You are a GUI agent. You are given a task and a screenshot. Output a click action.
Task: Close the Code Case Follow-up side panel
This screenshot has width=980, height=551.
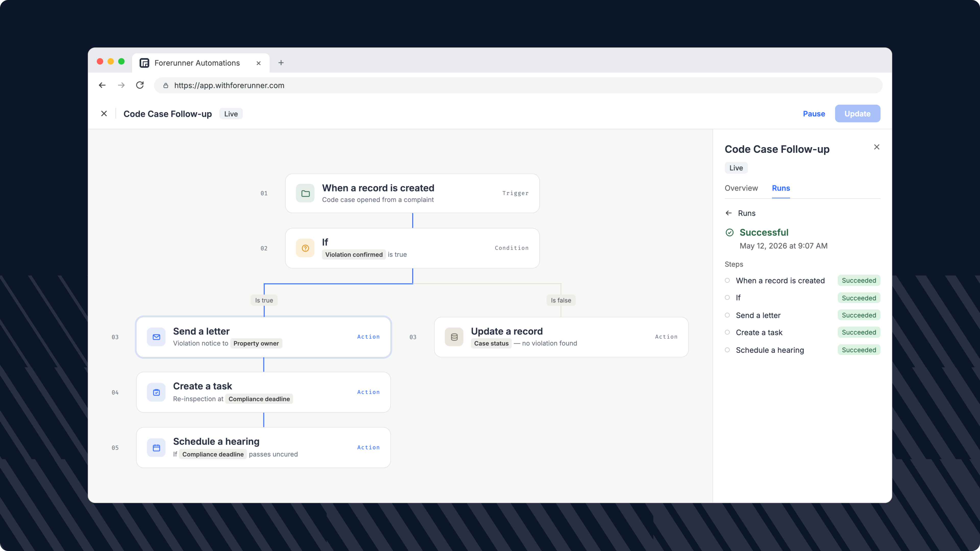[x=877, y=147]
